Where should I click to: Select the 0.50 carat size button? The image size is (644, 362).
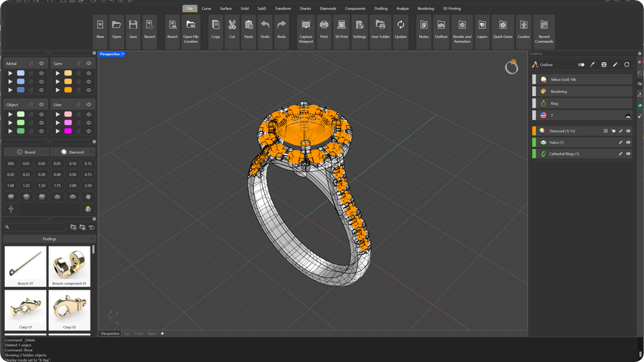72,175
